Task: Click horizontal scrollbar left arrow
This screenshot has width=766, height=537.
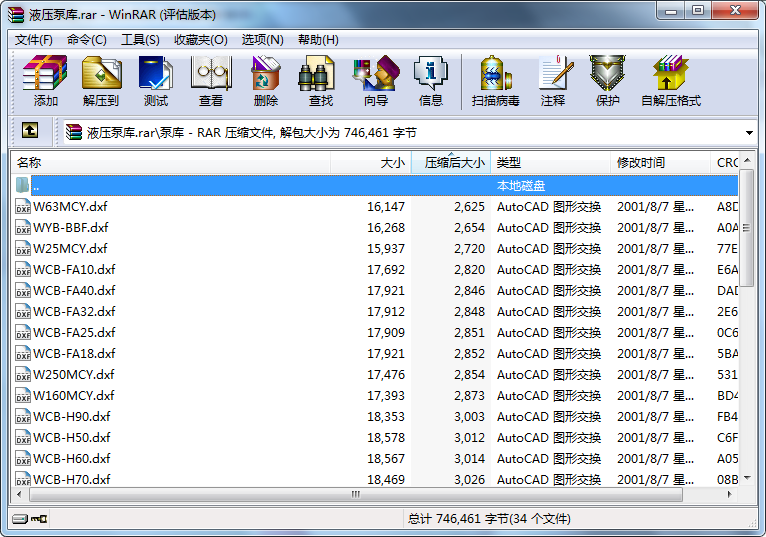Action: point(20,494)
